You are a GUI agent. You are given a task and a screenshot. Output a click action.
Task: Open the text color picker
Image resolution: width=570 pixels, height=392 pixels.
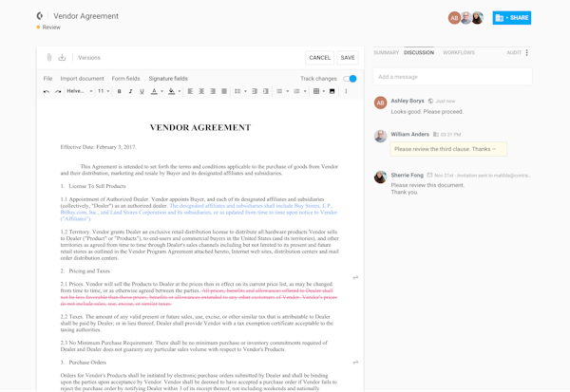(x=156, y=92)
